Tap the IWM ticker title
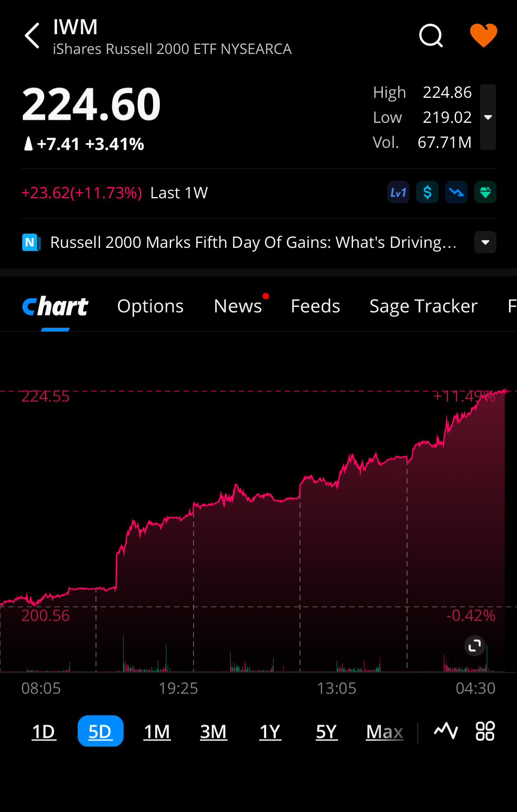Screen dimensions: 517x812 click(x=75, y=27)
